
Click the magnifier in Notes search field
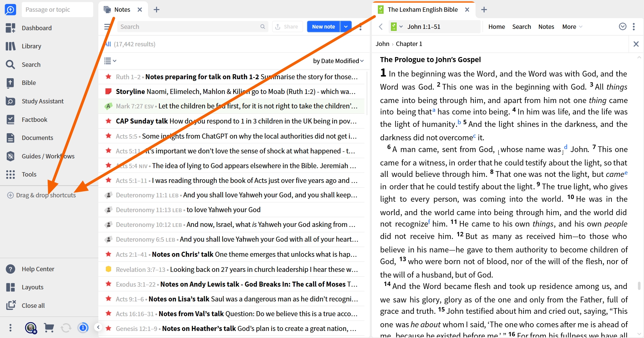[x=262, y=27]
